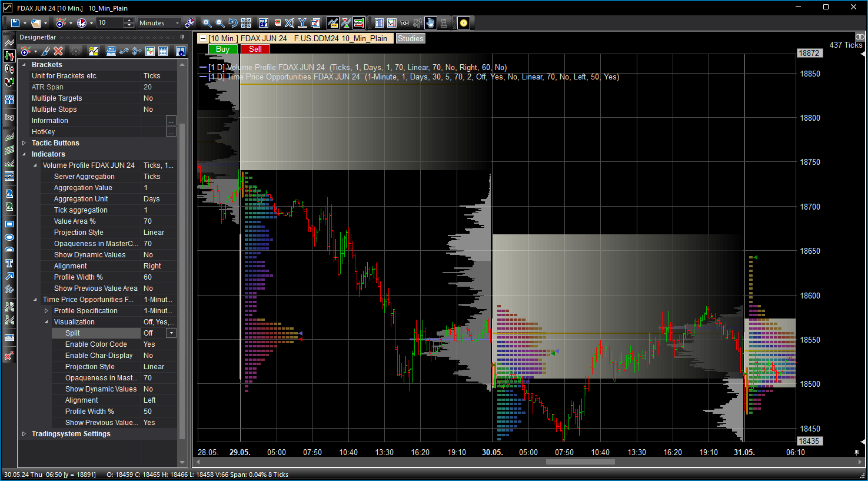Click the save disk icon in toolbar
The image size is (868, 481).
[15, 23]
